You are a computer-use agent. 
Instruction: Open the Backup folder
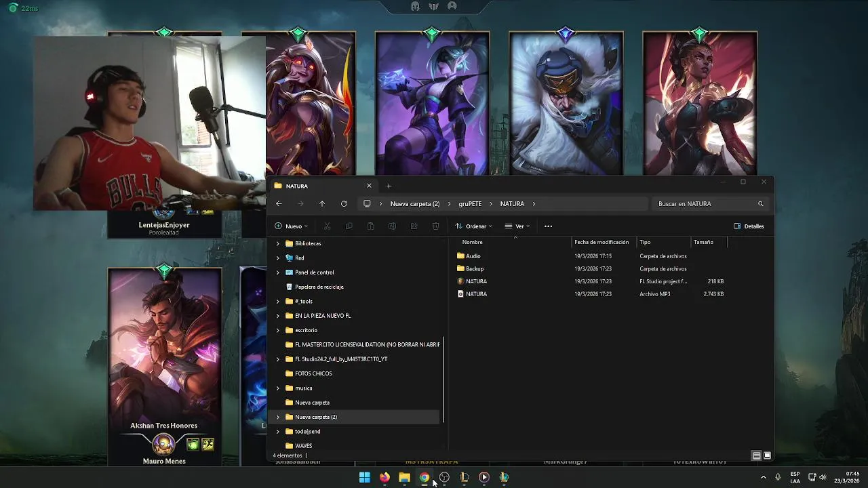coord(475,269)
